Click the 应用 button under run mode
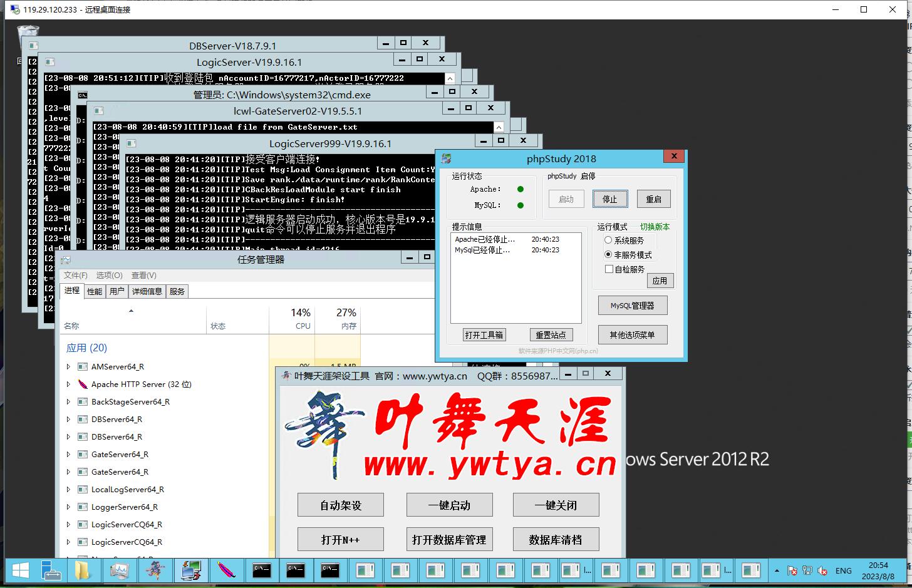The width and height of the screenshot is (912, 588). [660, 281]
